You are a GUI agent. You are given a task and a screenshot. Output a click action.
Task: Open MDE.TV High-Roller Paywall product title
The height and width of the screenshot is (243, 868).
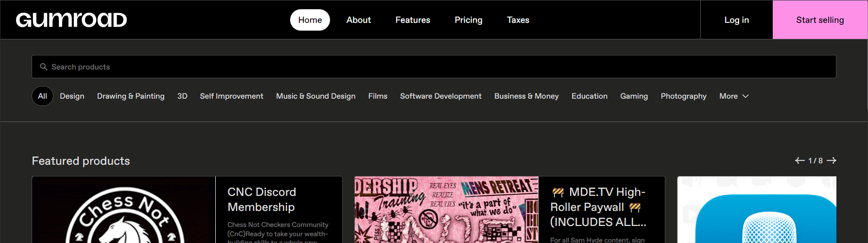click(599, 207)
